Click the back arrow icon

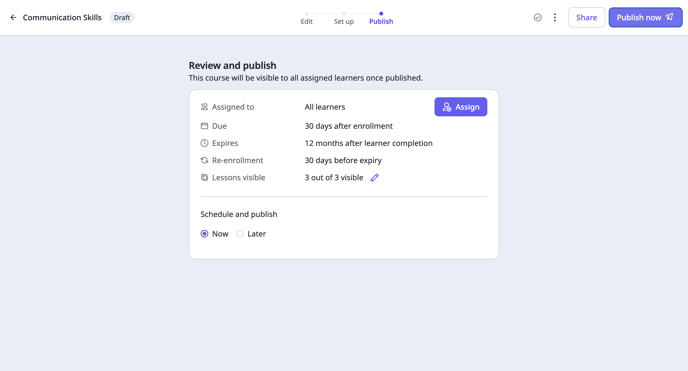tap(13, 18)
